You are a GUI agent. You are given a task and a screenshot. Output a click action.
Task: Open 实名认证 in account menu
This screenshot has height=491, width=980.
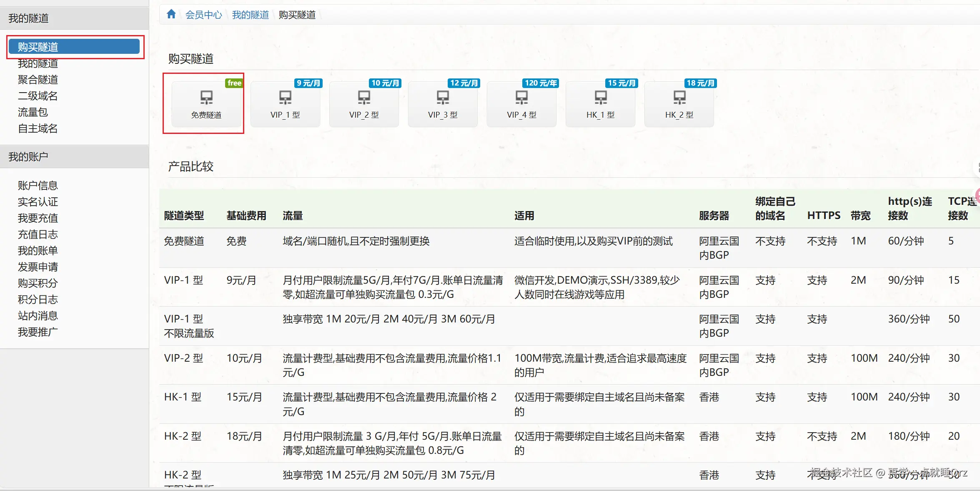coord(38,202)
